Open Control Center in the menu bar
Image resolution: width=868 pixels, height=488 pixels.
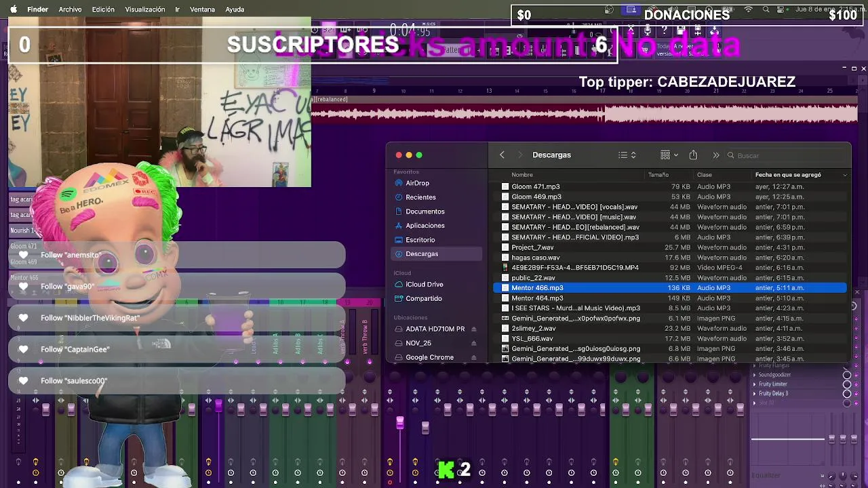783,9
